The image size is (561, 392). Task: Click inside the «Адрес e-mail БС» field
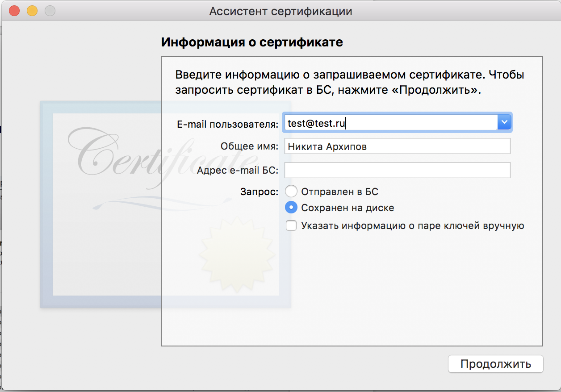397,170
